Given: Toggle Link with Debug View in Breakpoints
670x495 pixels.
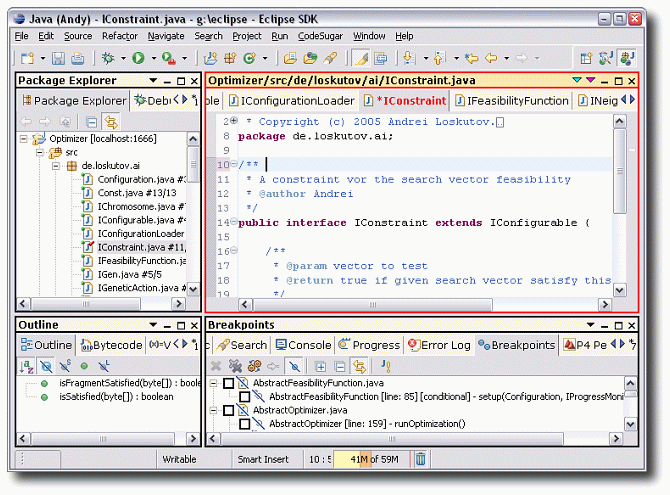Looking at the screenshot, I should (359, 366).
